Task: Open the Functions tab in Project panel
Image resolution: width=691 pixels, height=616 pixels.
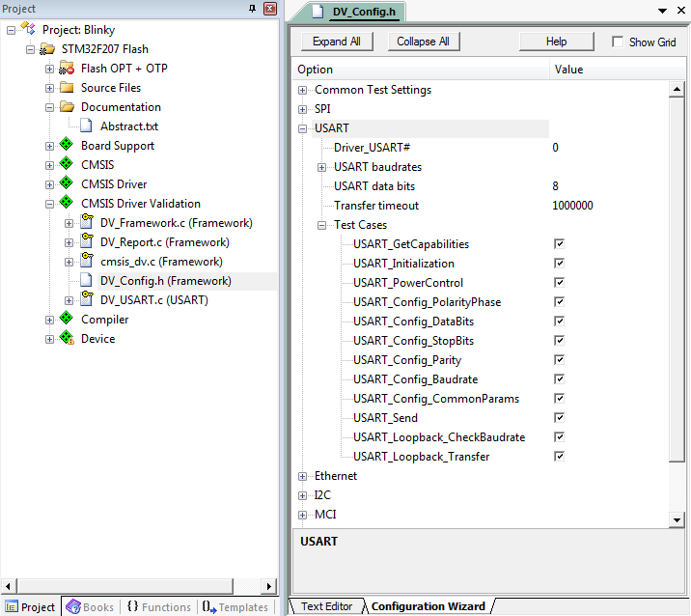Action: pyautogui.click(x=158, y=607)
